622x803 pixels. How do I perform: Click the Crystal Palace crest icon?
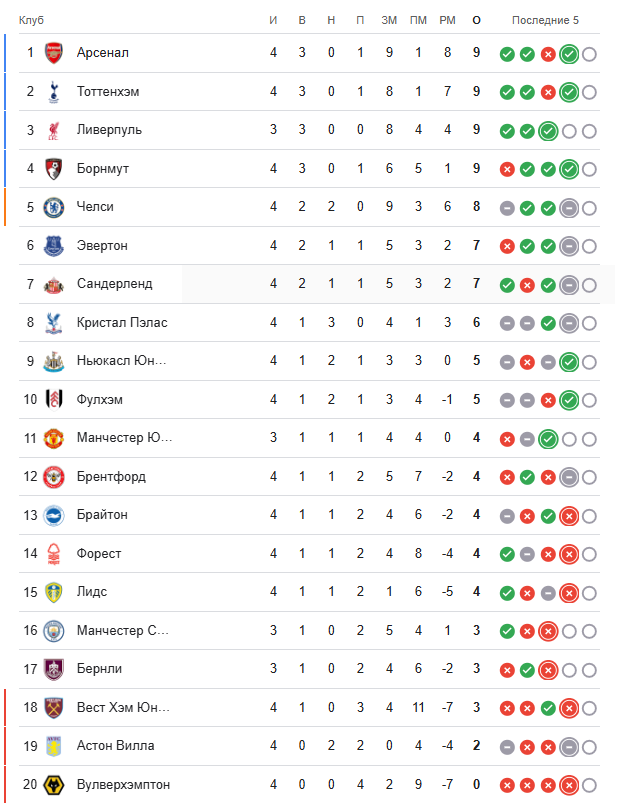(x=54, y=323)
